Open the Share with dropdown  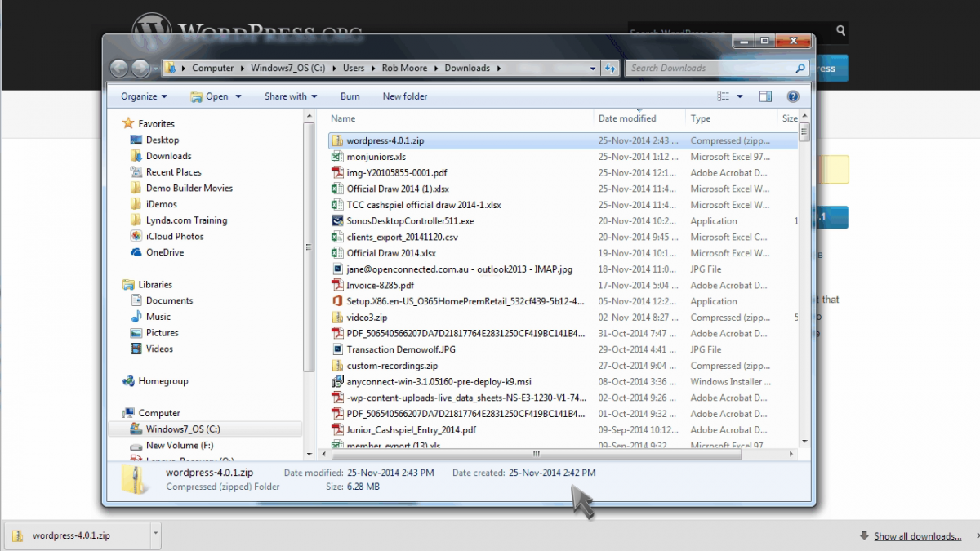tap(290, 96)
